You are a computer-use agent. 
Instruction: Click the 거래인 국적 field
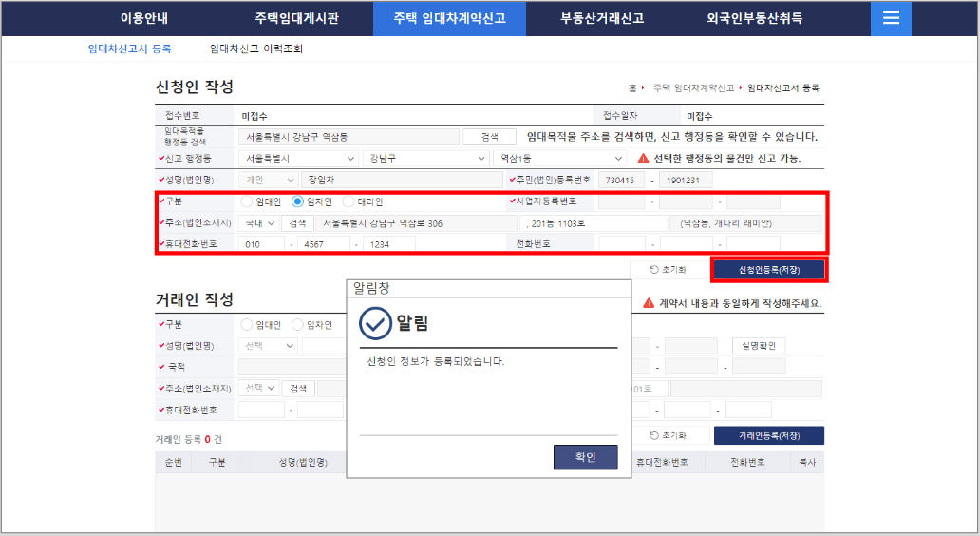[x=292, y=367]
